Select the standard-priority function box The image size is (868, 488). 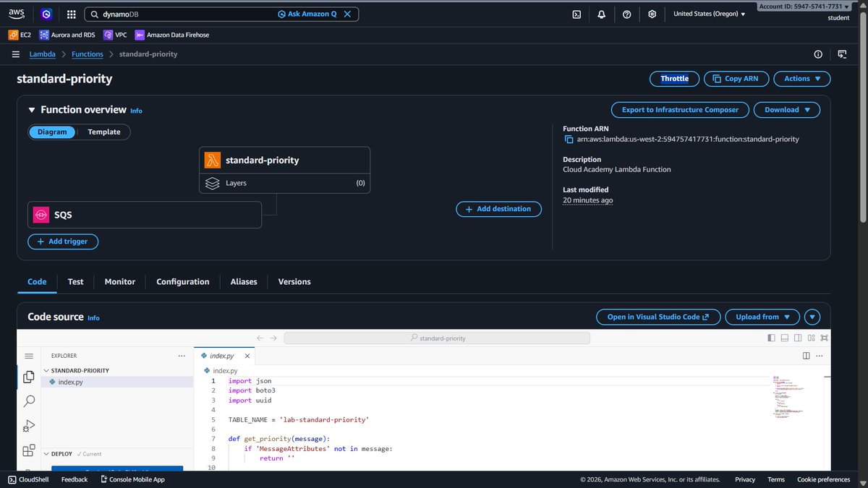[284, 160]
